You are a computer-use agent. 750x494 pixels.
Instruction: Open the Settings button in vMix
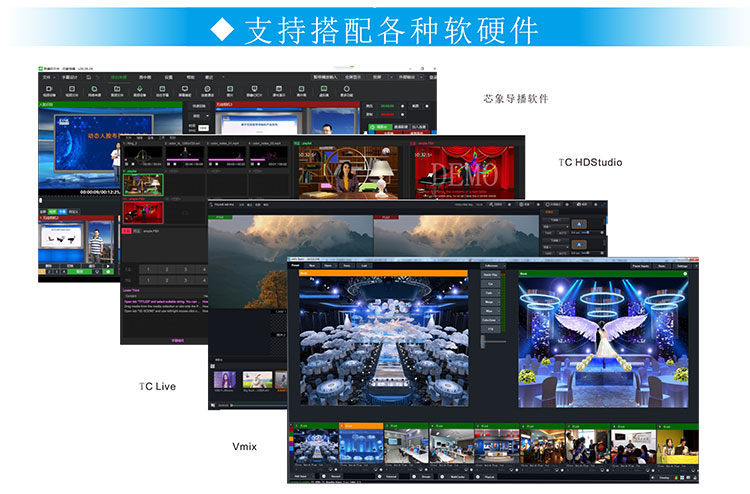682,267
